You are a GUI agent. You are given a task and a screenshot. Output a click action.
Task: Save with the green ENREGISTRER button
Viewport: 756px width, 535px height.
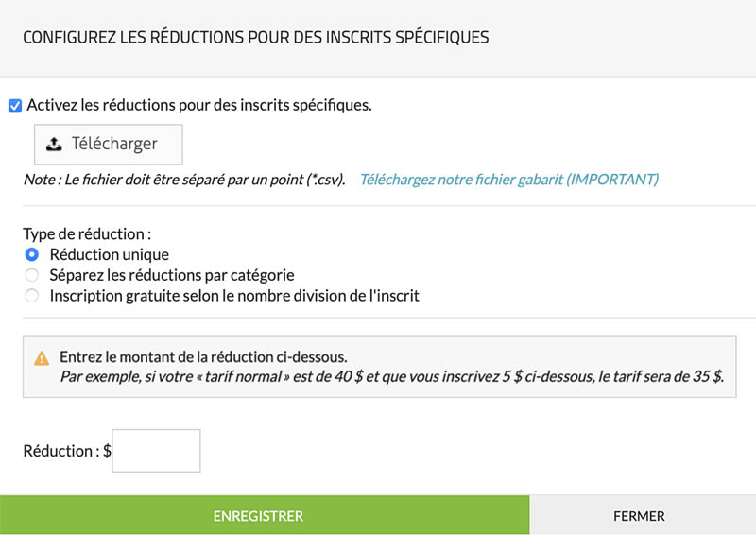click(258, 516)
